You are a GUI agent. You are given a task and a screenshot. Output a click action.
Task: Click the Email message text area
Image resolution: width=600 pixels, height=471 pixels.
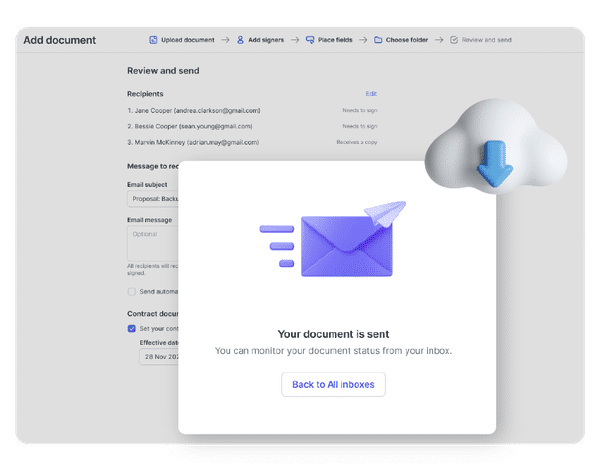click(x=152, y=241)
